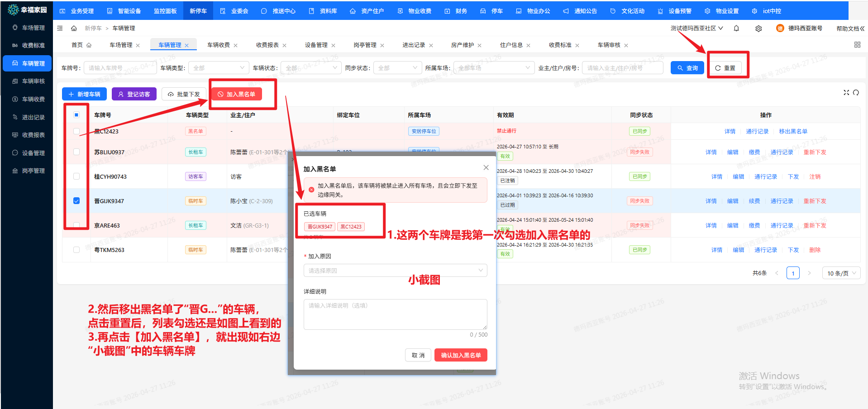This screenshot has height=409, width=868.
Task: Click the 确认加入黑名单 button
Action: (x=461, y=355)
